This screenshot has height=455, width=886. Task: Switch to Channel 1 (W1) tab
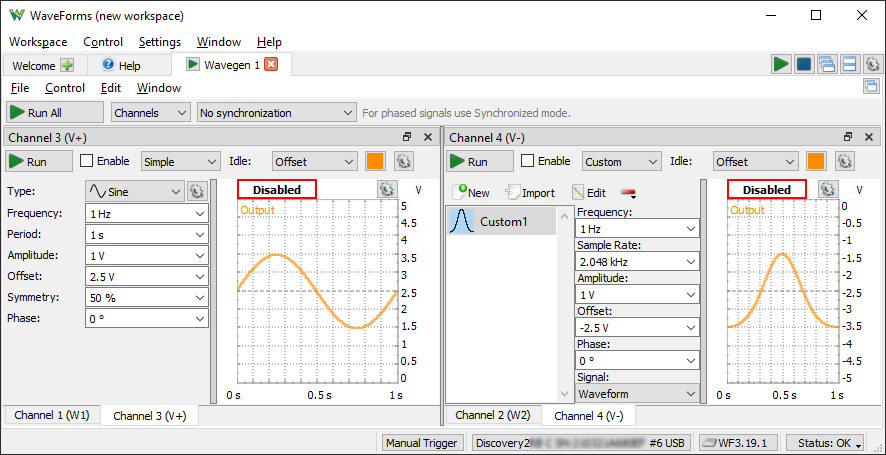(x=51, y=415)
